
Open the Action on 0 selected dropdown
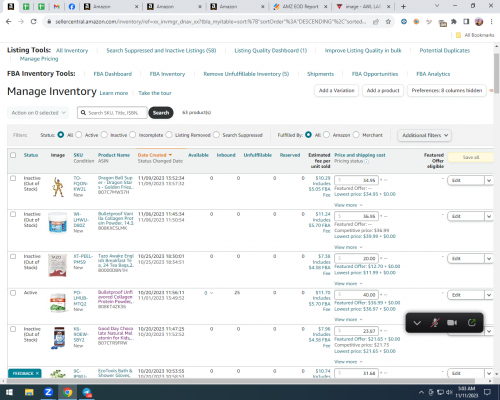tap(38, 113)
